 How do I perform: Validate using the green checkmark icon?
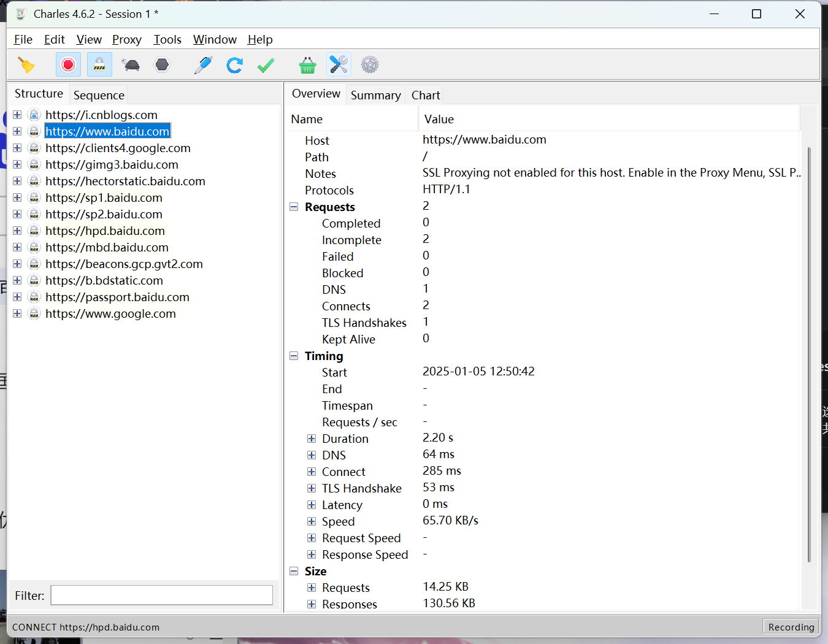coord(266,64)
